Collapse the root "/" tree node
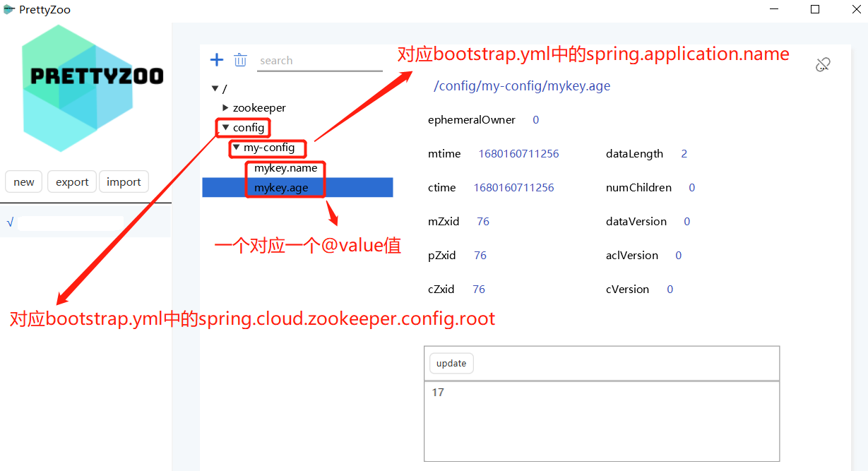Image resolution: width=868 pixels, height=471 pixels. point(215,89)
